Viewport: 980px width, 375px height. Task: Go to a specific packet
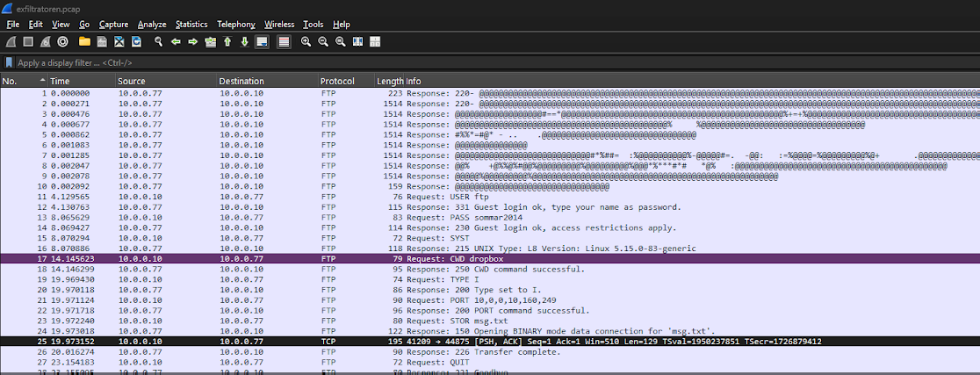[210, 42]
